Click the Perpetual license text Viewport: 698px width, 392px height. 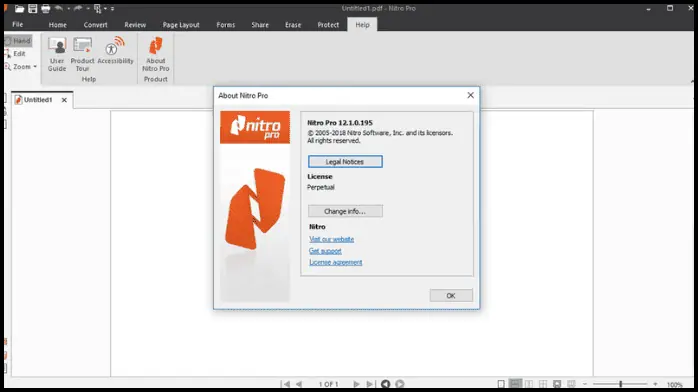[321, 187]
